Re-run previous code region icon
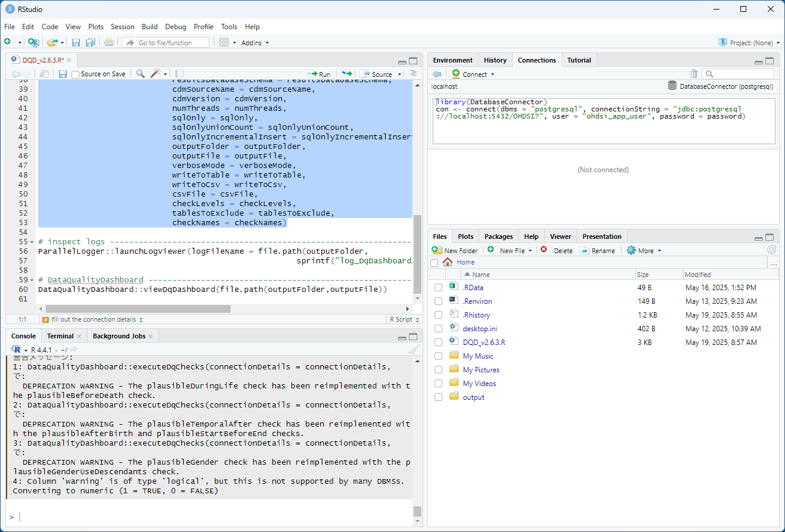 pos(347,74)
